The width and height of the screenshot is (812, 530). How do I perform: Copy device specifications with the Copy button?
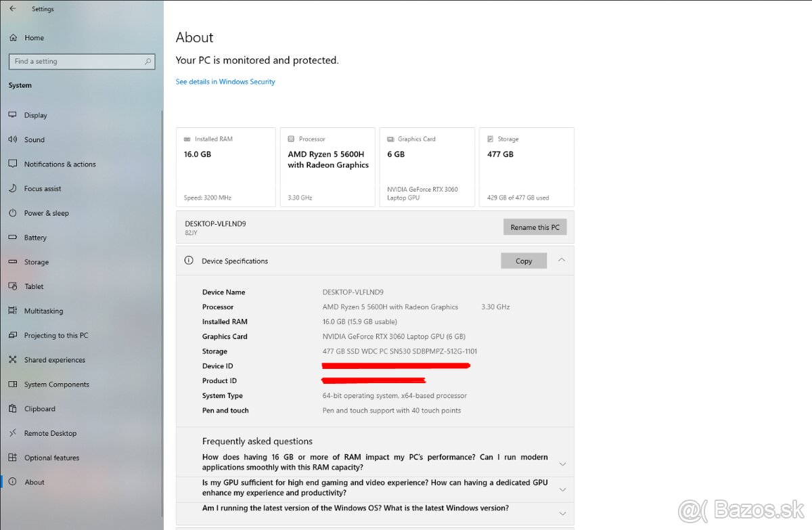(524, 261)
